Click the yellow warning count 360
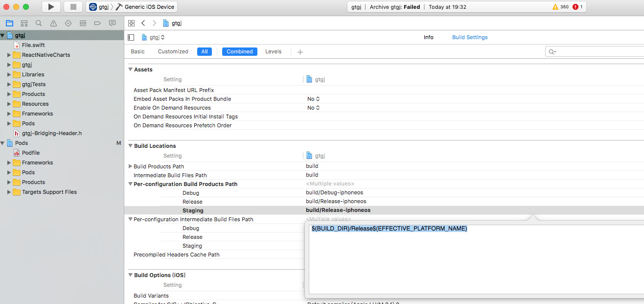Viewport: 644px width, 304px height. (560, 7)
